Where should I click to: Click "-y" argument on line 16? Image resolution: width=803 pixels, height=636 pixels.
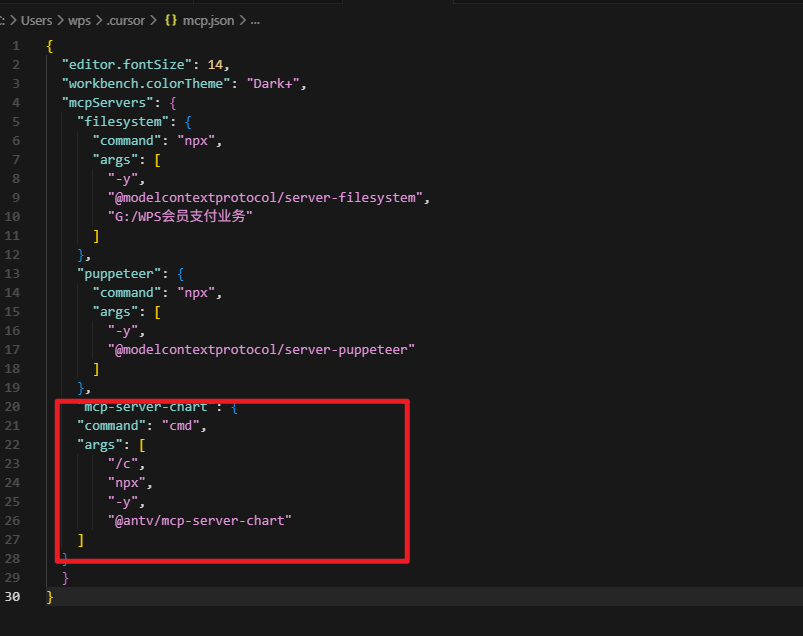pos(123,331)
